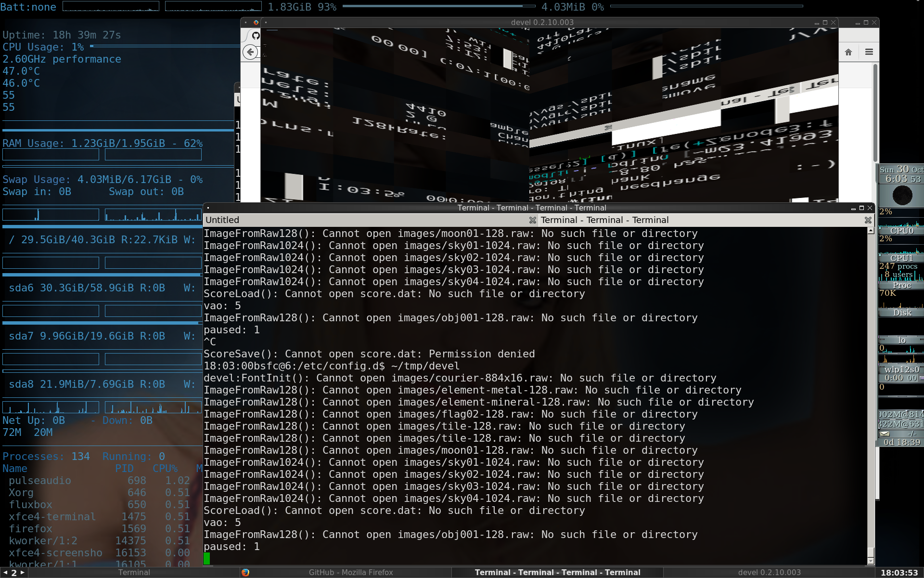Select 'GitHub - Mozilla Firefox' in taskbar
Viewport: 924px width, 578px height.
coord(346,573)
